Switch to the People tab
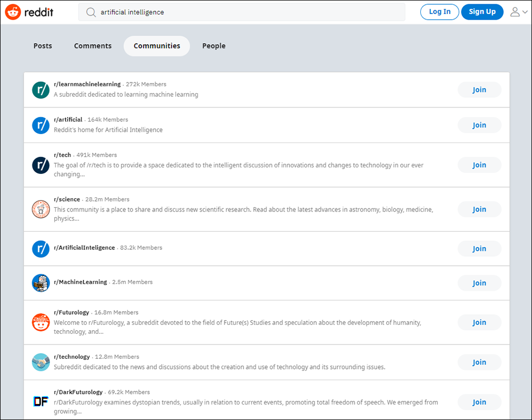The image size is (532, 420). coord(214,46)
